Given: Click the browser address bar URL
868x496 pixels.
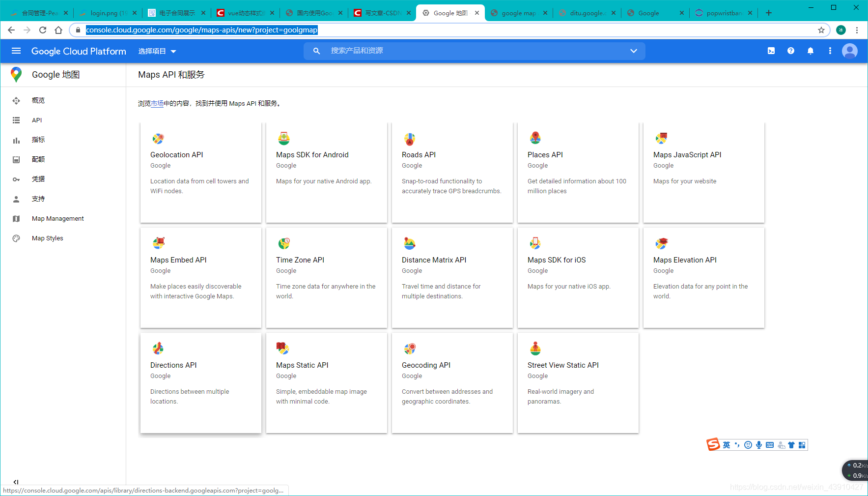Looking at the screenshot, I should [202, 30].
